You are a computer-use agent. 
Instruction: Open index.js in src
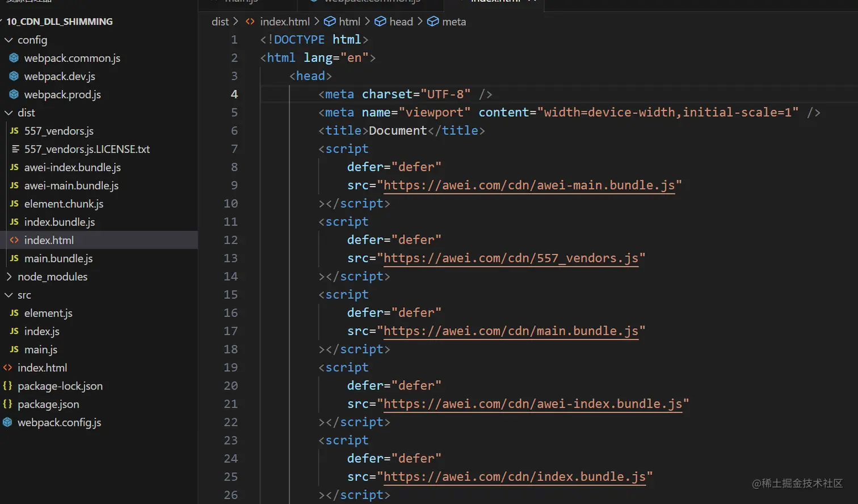click(42, 331)
